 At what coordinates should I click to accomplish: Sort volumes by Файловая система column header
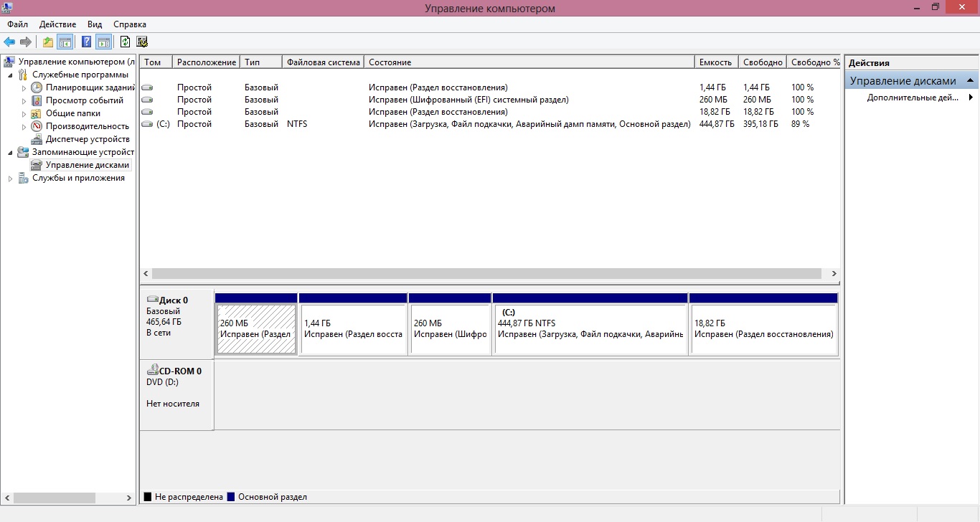click(x=323, y=62)
